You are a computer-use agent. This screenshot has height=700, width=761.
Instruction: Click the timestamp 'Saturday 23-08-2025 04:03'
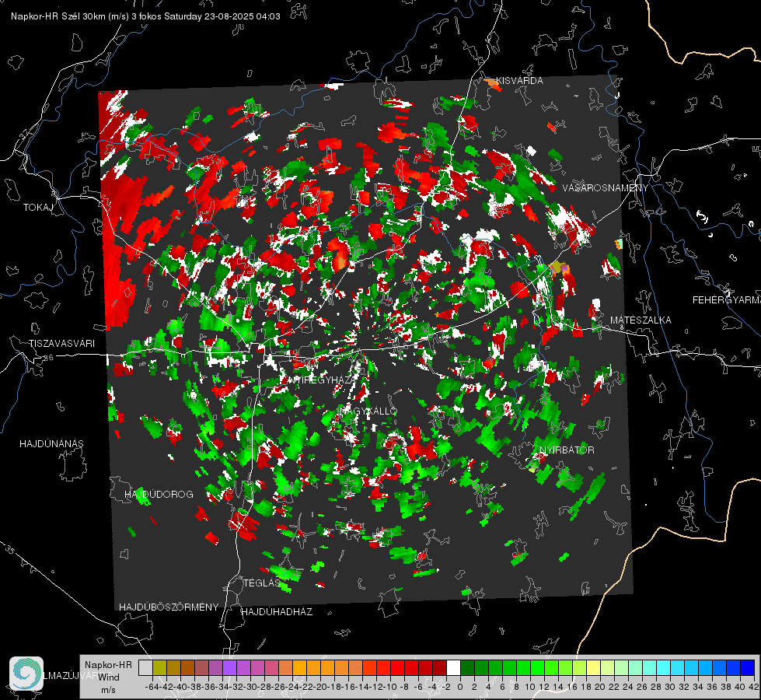[222, 16]
